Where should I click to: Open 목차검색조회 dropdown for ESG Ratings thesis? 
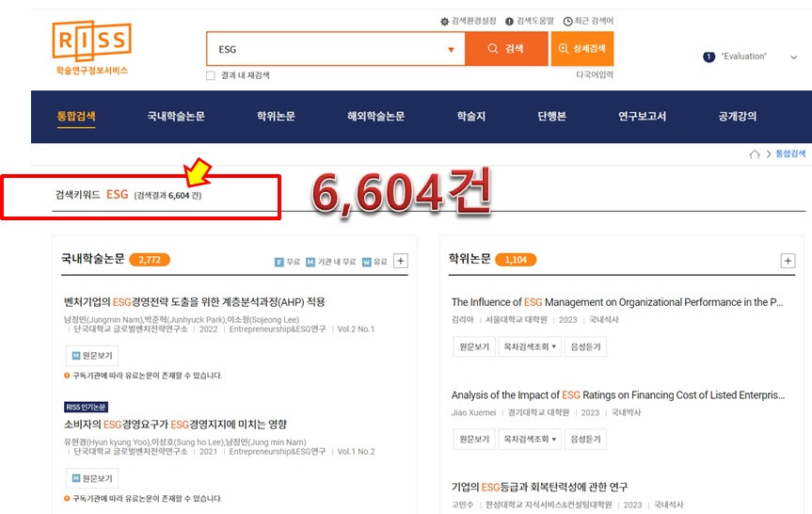point(530,440)
